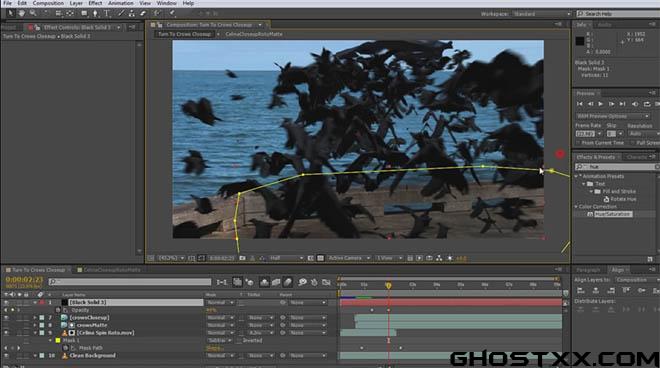Image resolution: width=660 pixels, height=368 pixels.
Task: Select the Selection arrow tool
Action: pyautogui.click(x=11, y=13)
